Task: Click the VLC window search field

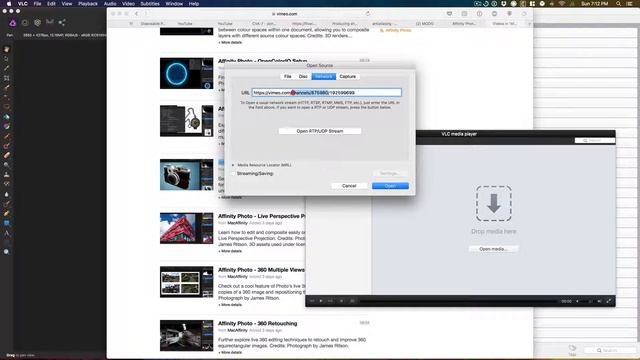Action: click(595, 140)
